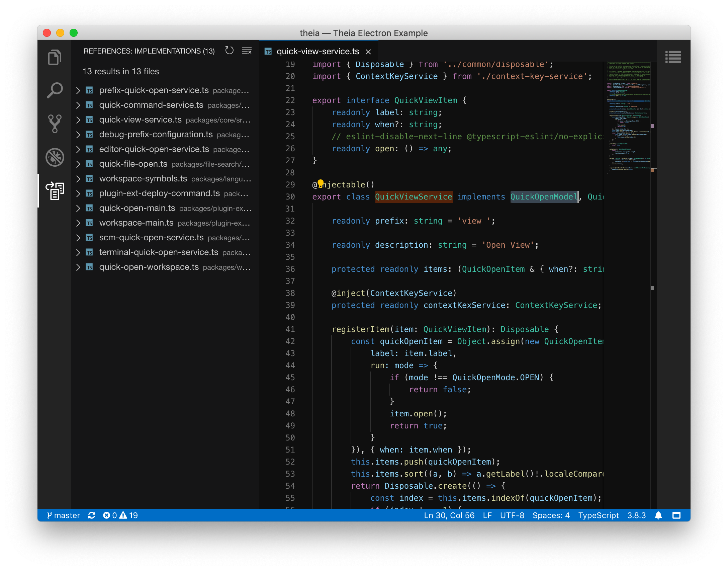Refresh the references results
Screen dimensions: 728x571
(x=229, y=51)
